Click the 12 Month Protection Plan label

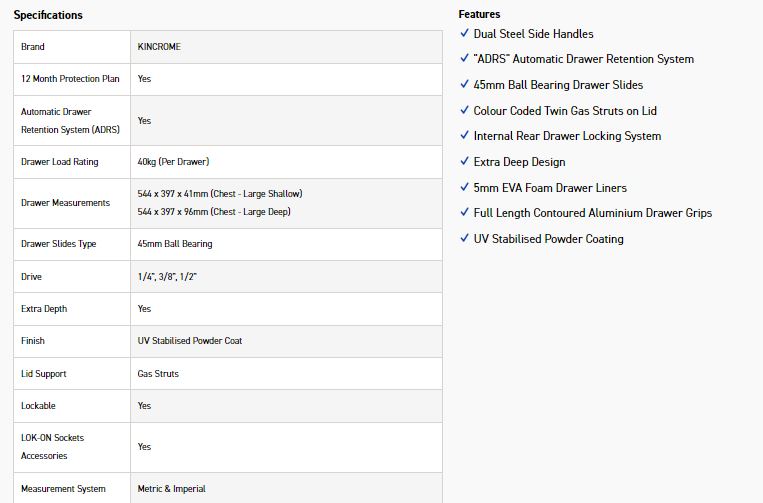tap(70, 78)
